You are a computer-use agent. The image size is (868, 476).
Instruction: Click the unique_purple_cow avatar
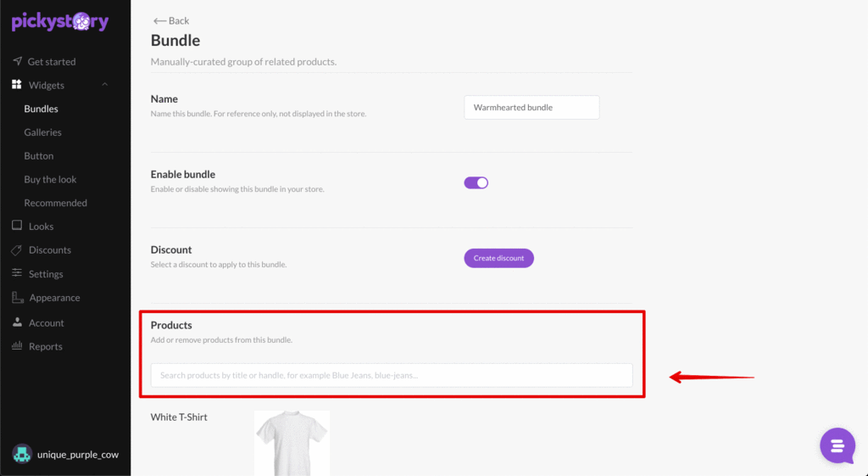pos(22,454)
